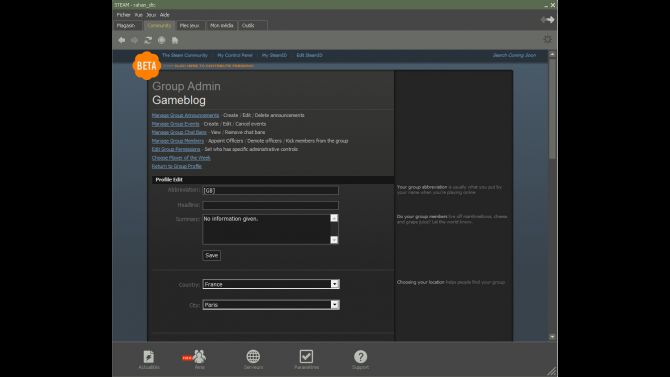The image size is (670, 377).
Task: Open the City dropdown showing Paris
Action: pyautogui.click(x=271, y=305)
